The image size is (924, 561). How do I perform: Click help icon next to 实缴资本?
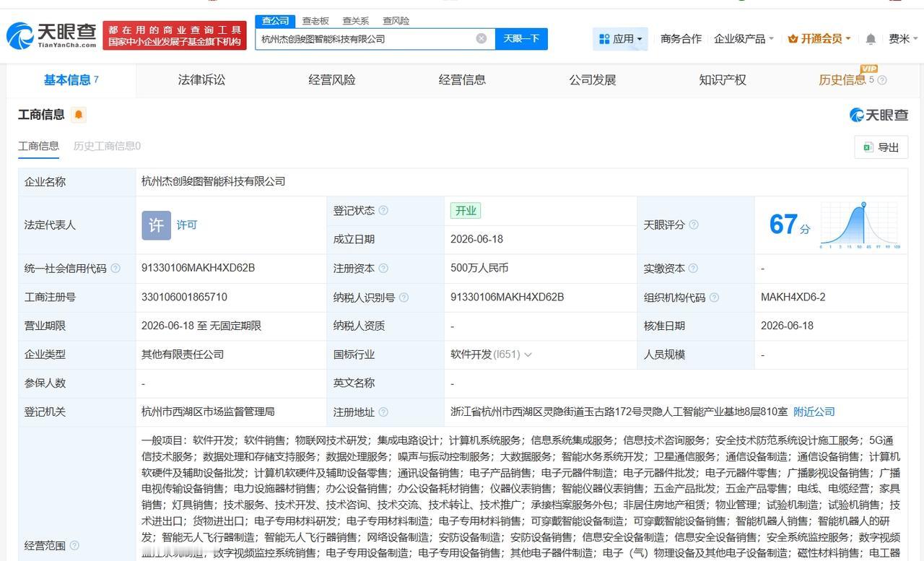pos(693,268)
